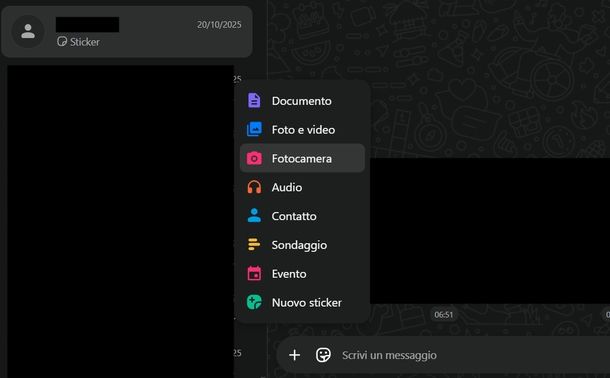The height and width of the screenshot is (378, 610).
Task: Select Sondaggio to create a poll
Action: point(302,245)
